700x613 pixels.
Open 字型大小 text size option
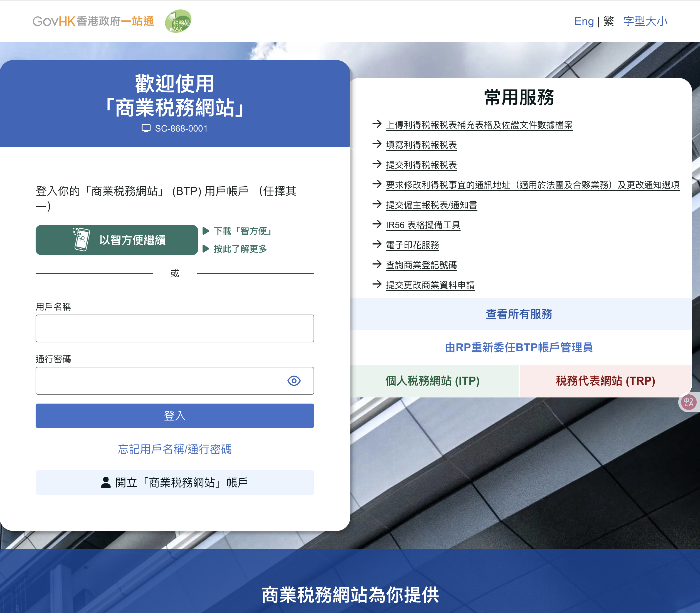(x=645, y=21)
